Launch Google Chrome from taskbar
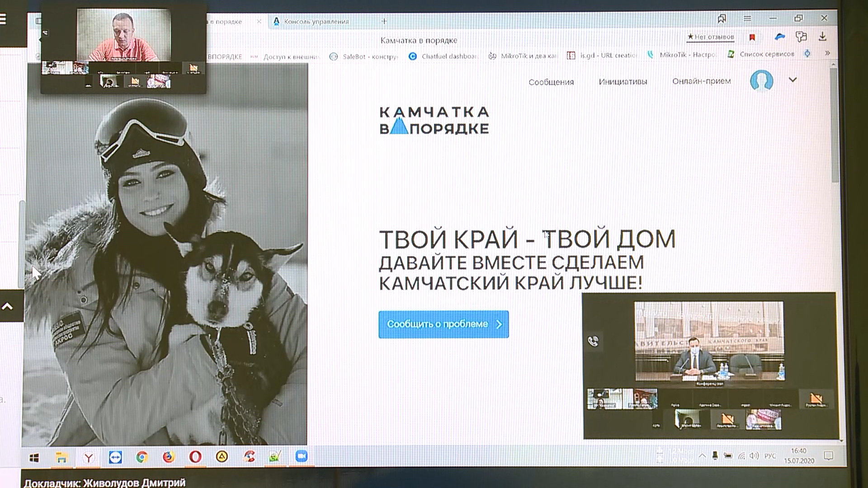 pos(142,457)
